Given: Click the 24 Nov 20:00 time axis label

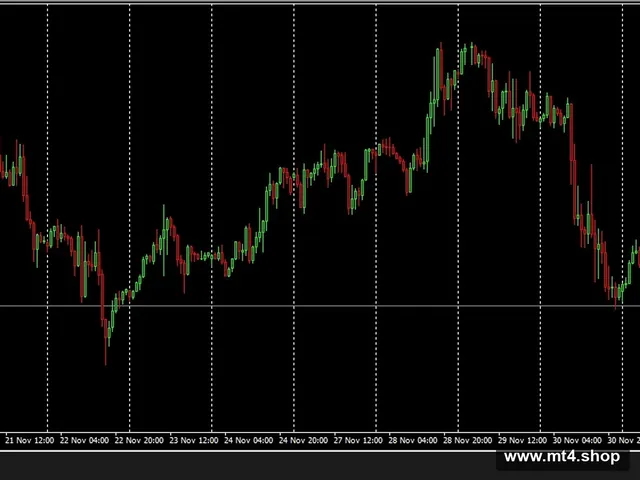Looking at the screenshot, I should [303, 440].
